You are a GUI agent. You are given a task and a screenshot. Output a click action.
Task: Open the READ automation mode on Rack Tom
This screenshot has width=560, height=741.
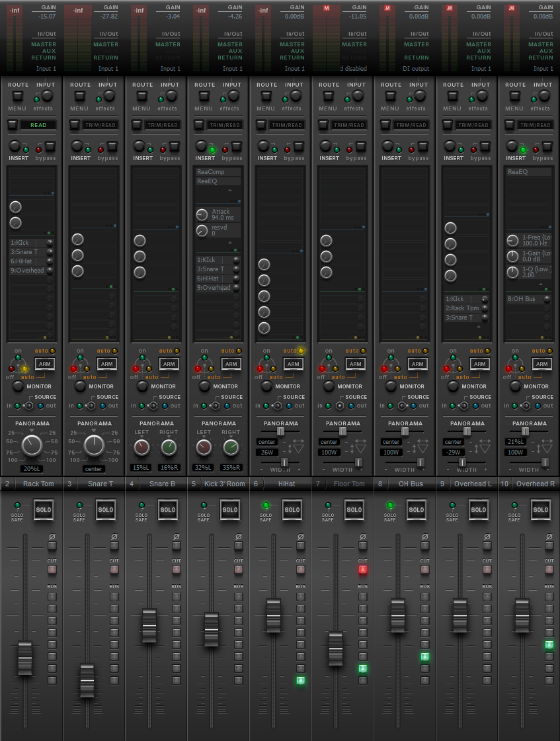coord(38,124)
